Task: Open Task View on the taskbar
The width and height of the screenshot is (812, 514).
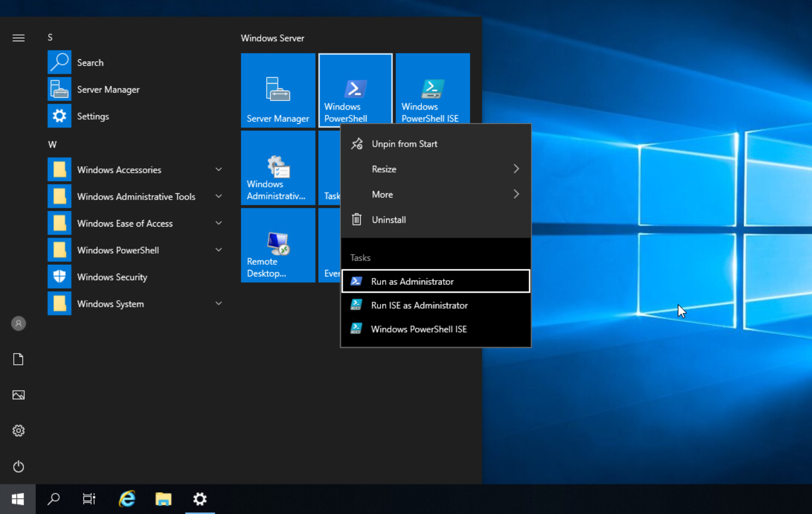Action: point(89,499)
